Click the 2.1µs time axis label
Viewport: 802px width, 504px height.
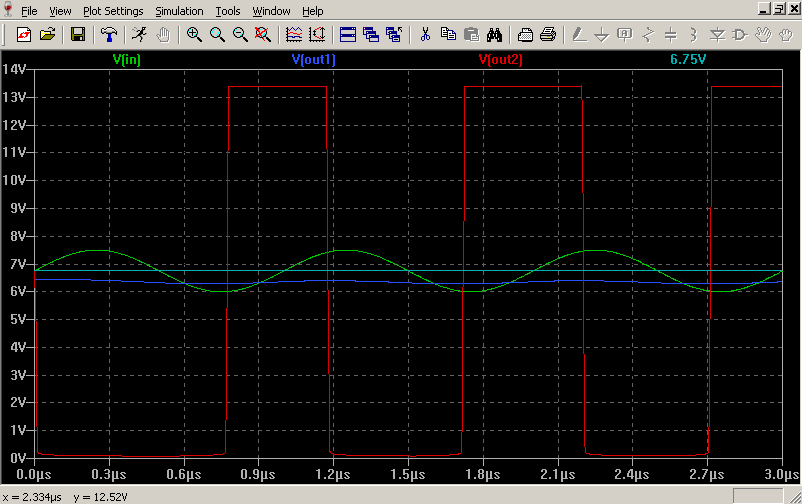(x=558, y=474)
